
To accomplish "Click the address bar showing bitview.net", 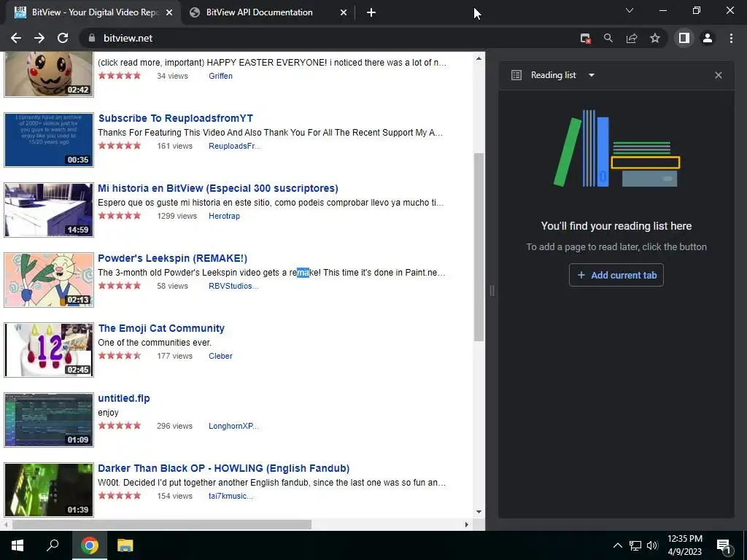I will (329, 38).
